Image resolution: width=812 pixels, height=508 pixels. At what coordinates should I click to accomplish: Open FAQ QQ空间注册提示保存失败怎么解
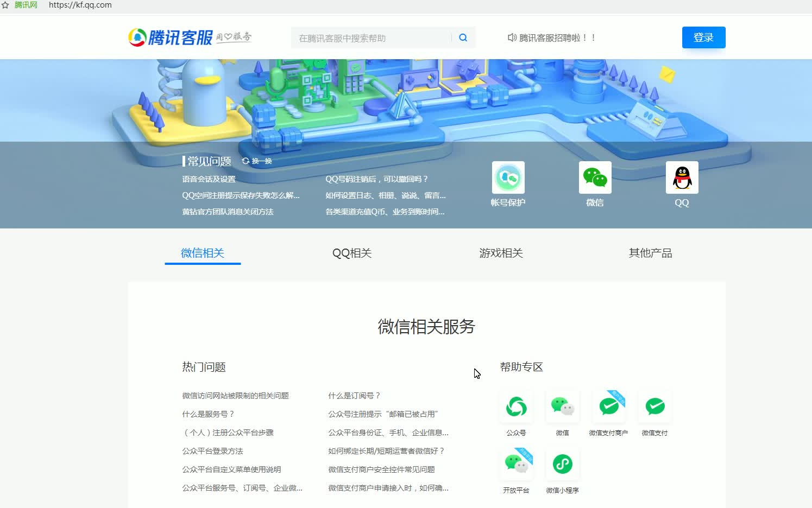coord(241,195)
